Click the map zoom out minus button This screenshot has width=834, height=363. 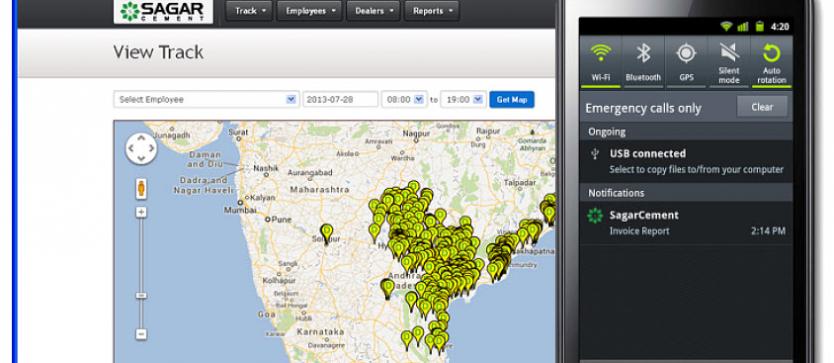coord(141,334)
